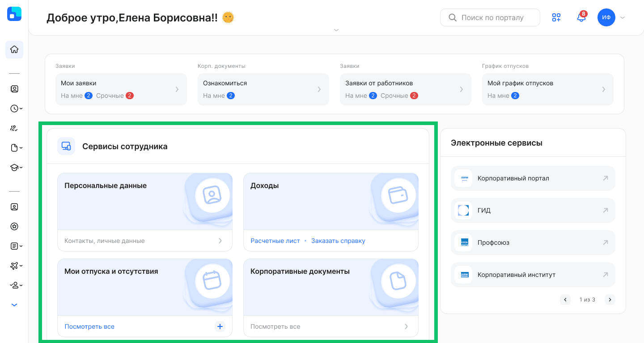The height and width of the screenshot is (343, 644).
Task: Open the notifications bell with 8 alerts
Action: [581, 18]
